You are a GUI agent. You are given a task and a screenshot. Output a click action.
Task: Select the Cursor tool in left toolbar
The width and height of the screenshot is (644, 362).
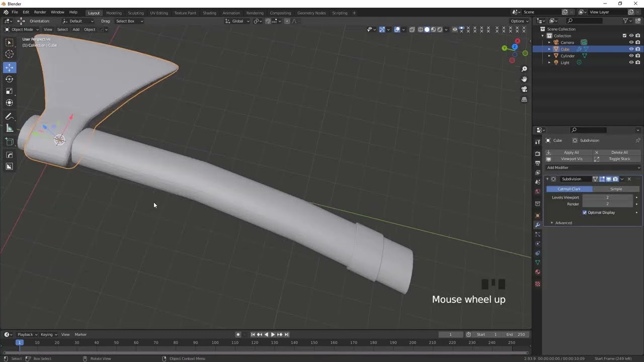coord(10,54)
